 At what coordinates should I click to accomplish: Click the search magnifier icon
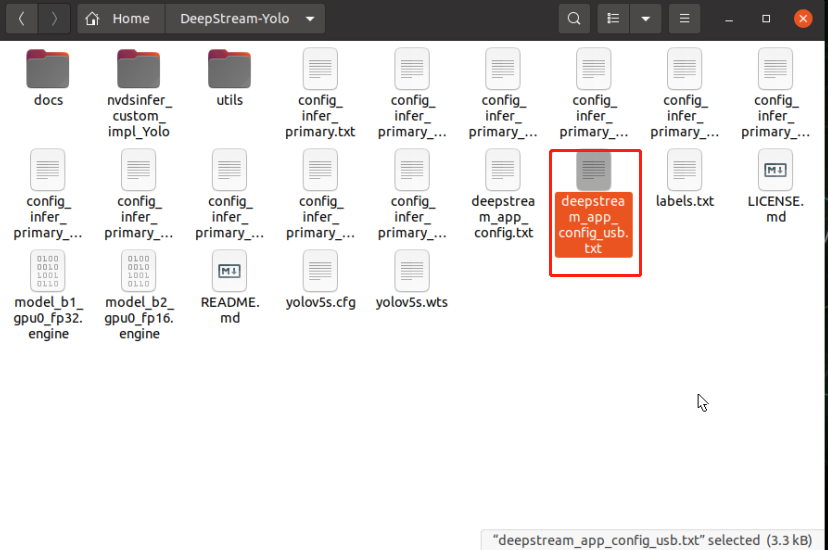573,18
